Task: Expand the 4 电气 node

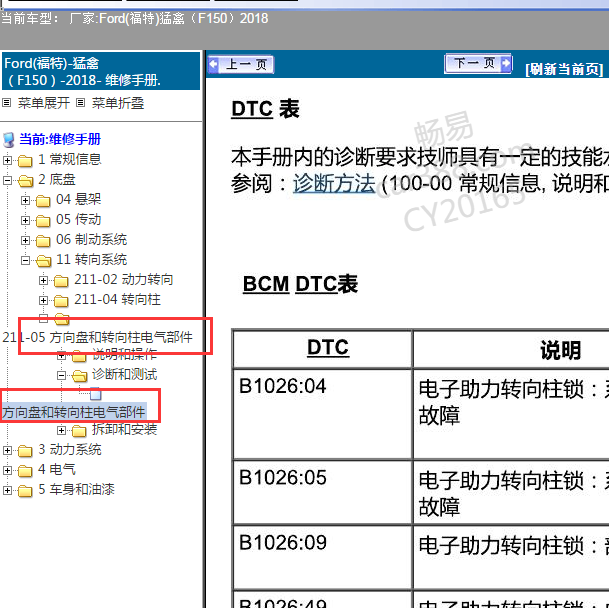Action: [7, 470]
